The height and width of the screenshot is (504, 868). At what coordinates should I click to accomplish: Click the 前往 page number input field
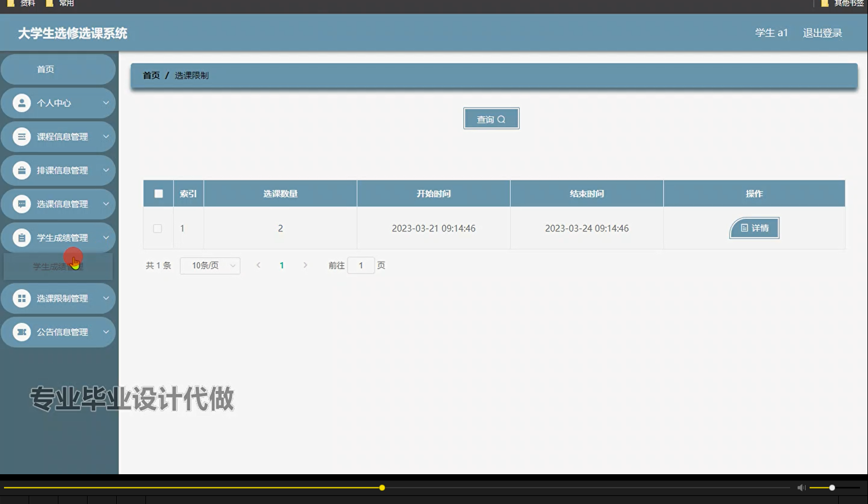[361, 265]
